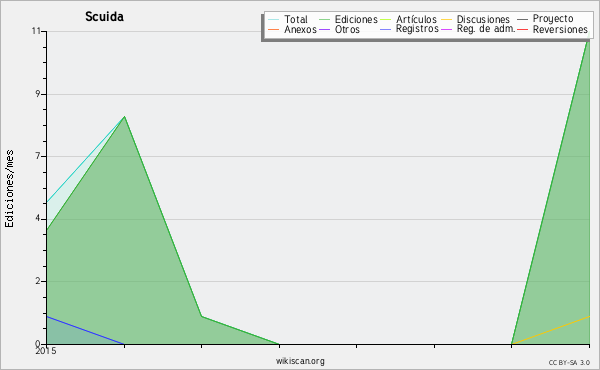Viewport: 600px width, 370px height.
Task: Click the wikiscan.org text below chart
Action: 300,361
